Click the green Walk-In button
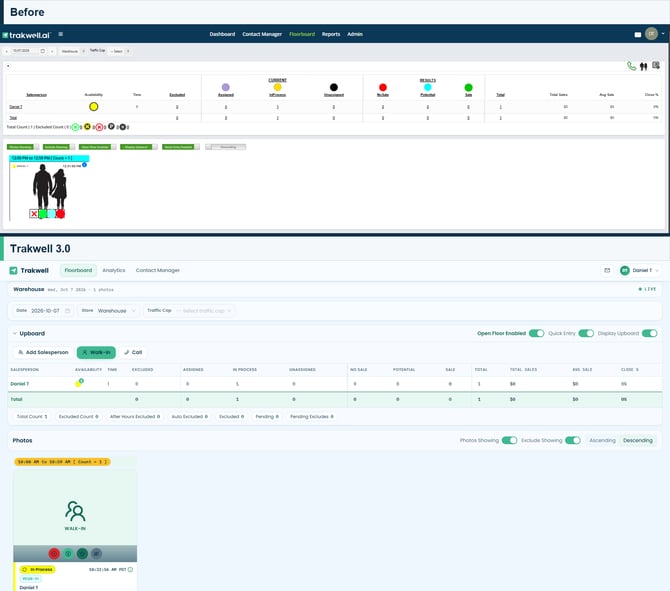The width and height of the screenshot is (670, 591). tap(96, 353)
